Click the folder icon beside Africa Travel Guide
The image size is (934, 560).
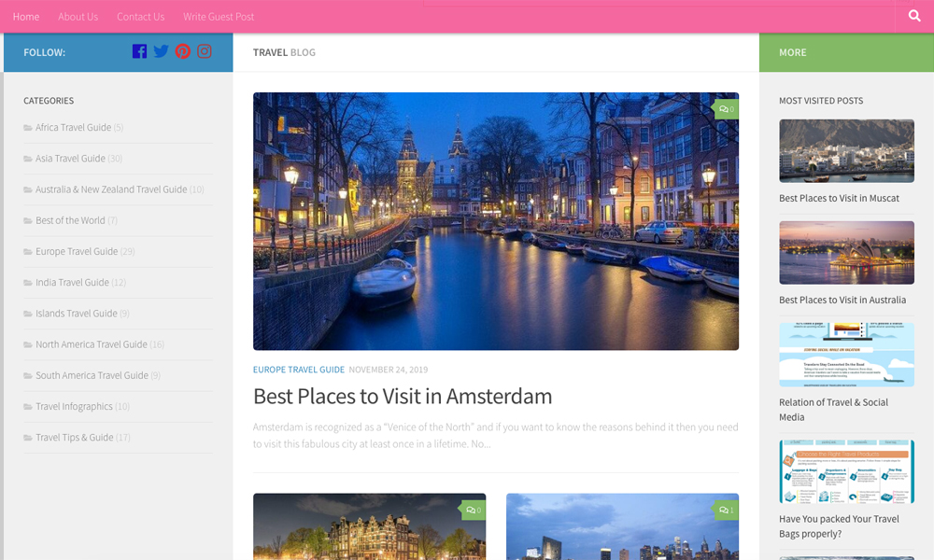click(28, 128)
